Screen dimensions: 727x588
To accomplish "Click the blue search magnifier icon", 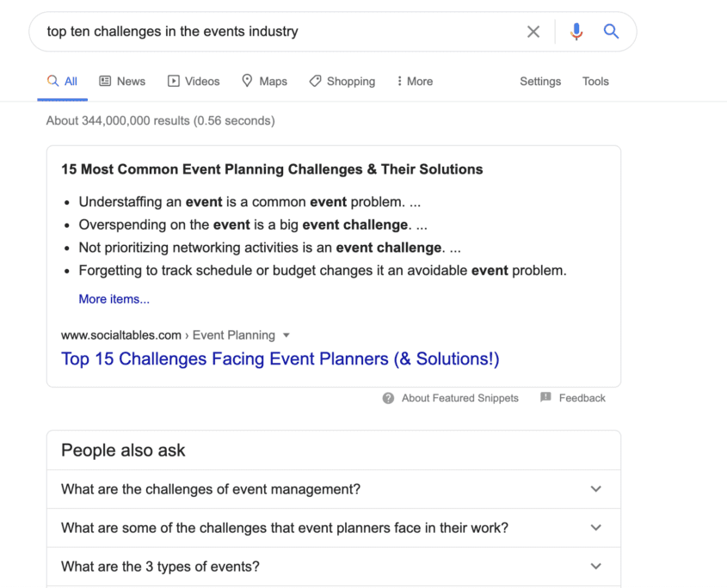I will pyautogui.click(x=611, y=32).
